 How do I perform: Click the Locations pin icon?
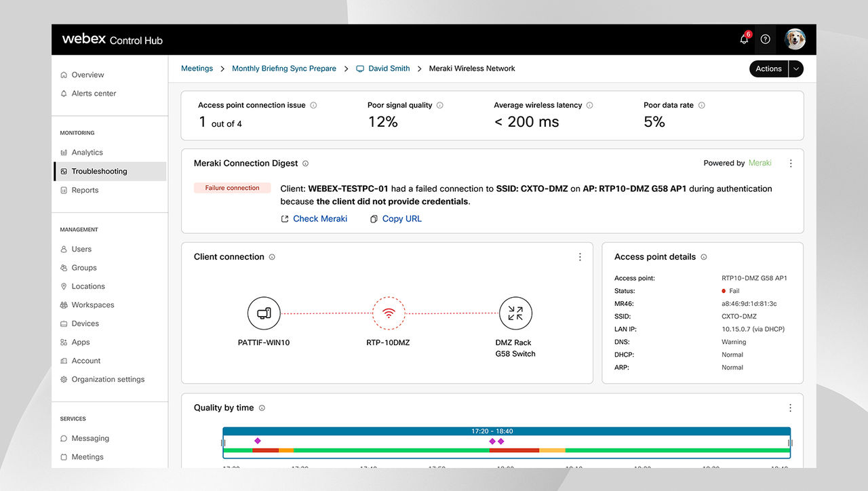64,287
